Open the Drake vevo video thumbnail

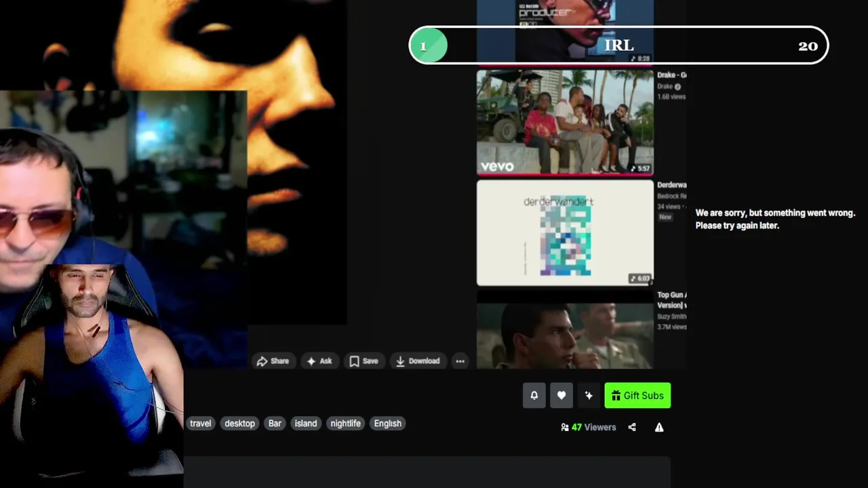[x=565, y=122]
